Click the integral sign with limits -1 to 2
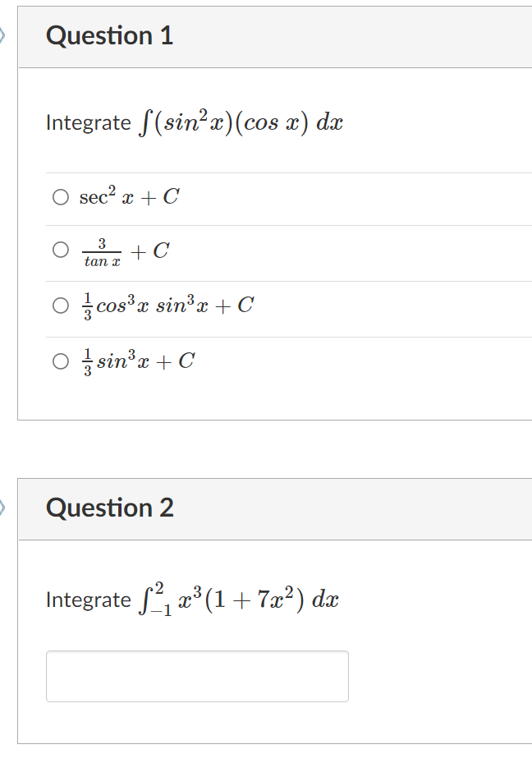Viewport: 532px width, 763px height. click(149, 600)
